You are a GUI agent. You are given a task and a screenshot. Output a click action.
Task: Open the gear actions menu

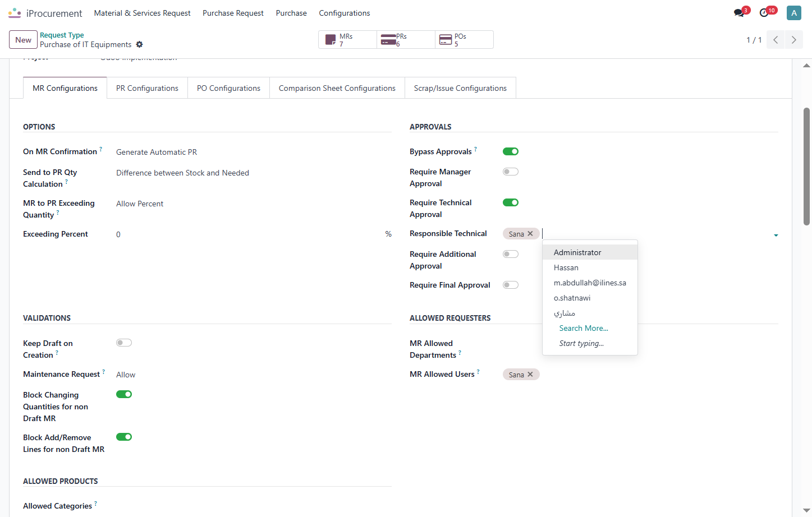click(x=140, y=44)
